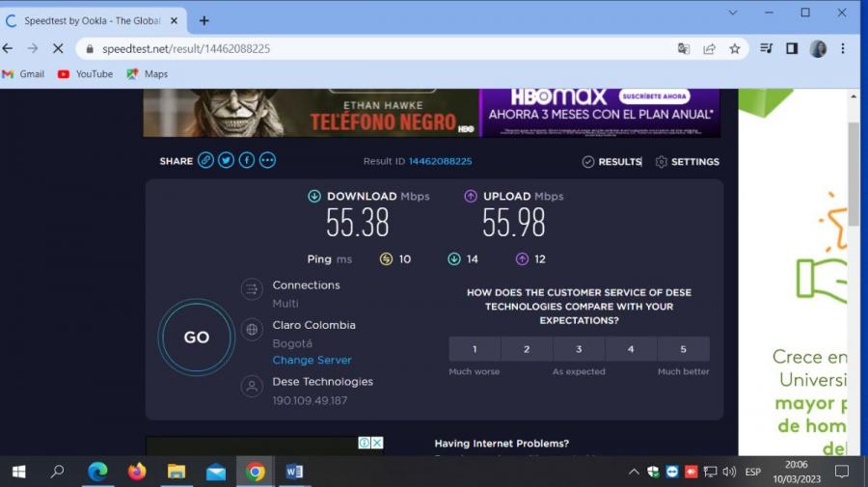868x487 pixels.
Task: Open the volume control
Action: click(x=729, y=472)
